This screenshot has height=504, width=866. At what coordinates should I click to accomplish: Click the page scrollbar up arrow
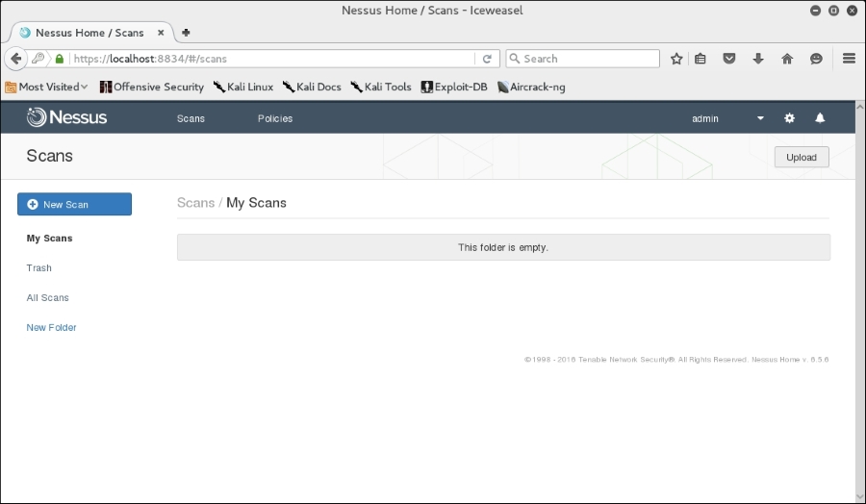pyautogui.click(x=860, y=106)
